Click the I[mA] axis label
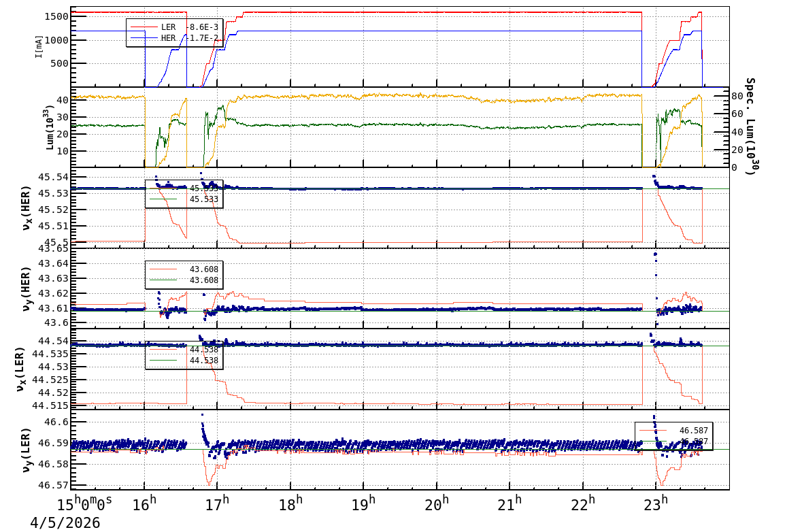This screenshot has width=785, height=532. (x=39, y=46)
